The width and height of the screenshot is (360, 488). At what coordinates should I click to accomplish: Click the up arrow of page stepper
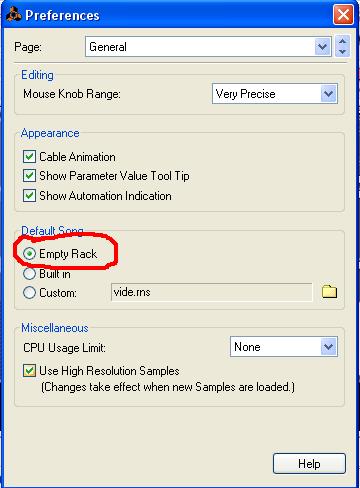(342, 42)
